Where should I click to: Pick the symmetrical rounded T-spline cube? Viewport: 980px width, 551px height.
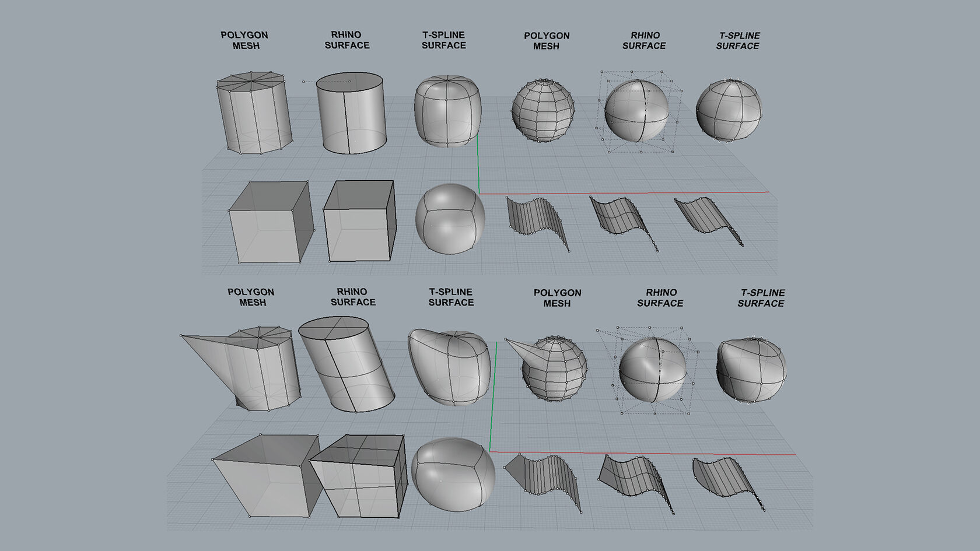tap(450, 219)
